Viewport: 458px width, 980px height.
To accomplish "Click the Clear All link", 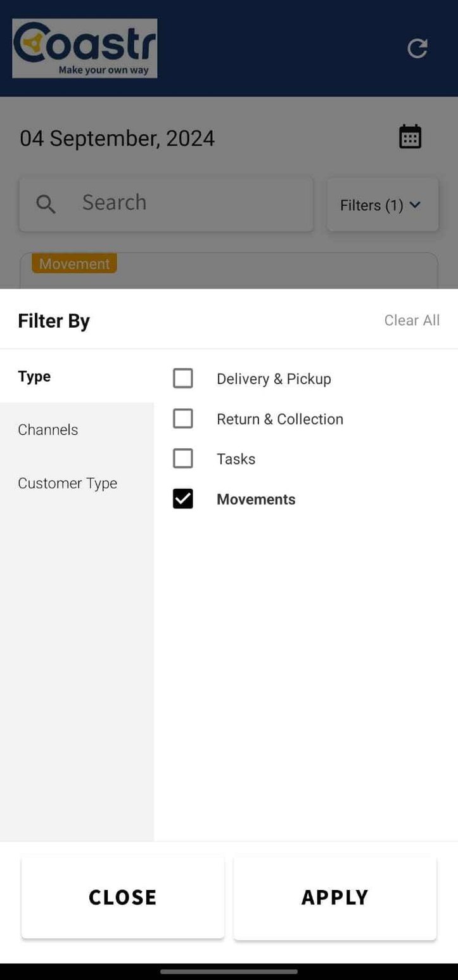I will point(411,320).
